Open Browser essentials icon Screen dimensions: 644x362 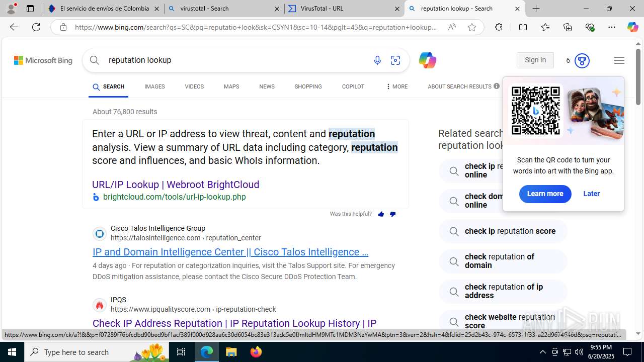[590, 27]
